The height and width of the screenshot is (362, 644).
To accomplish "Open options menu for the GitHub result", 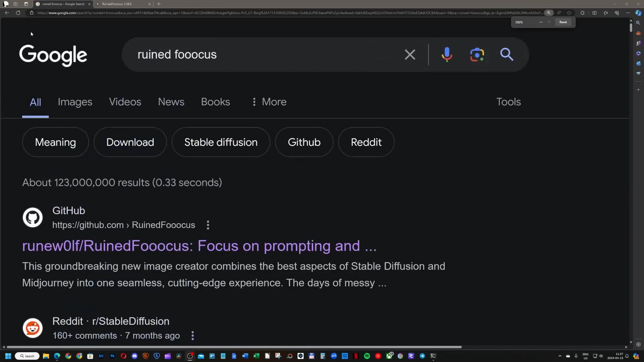I will 208,225.
